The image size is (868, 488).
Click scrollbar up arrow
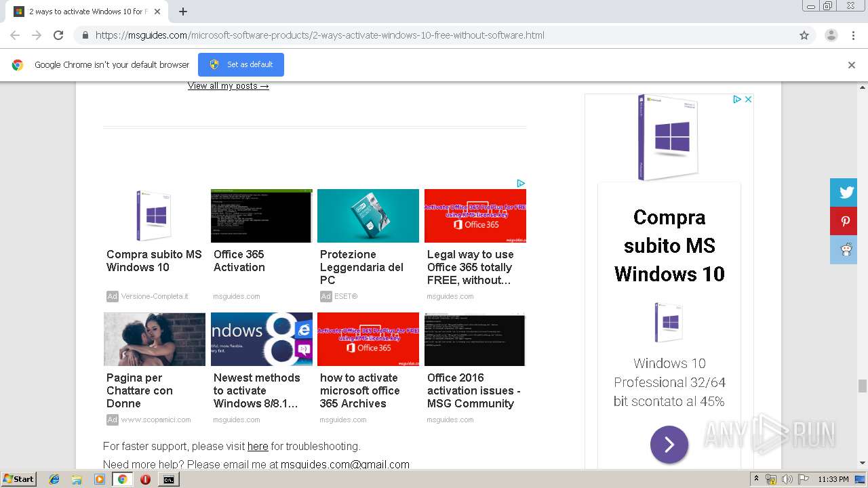point(863,87)
